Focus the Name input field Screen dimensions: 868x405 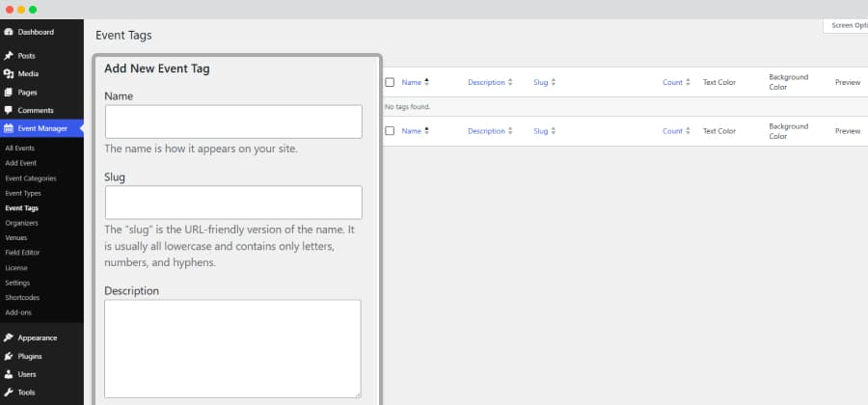point(233,121)
